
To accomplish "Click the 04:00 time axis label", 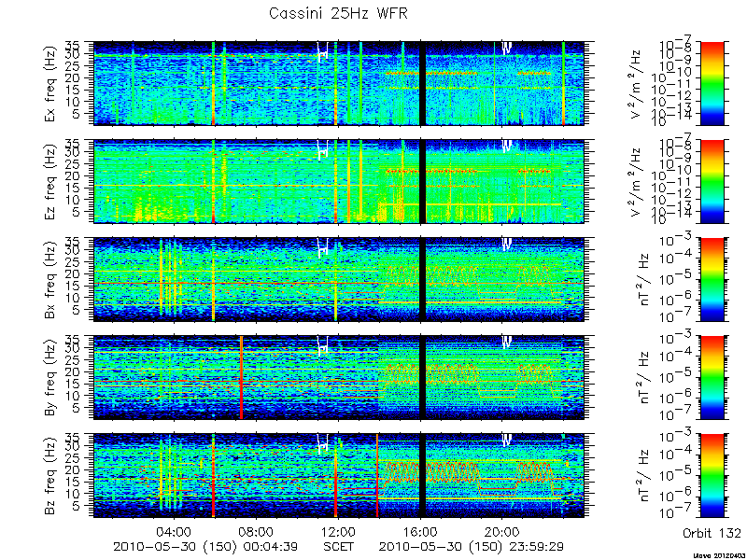I will point(175,532).
